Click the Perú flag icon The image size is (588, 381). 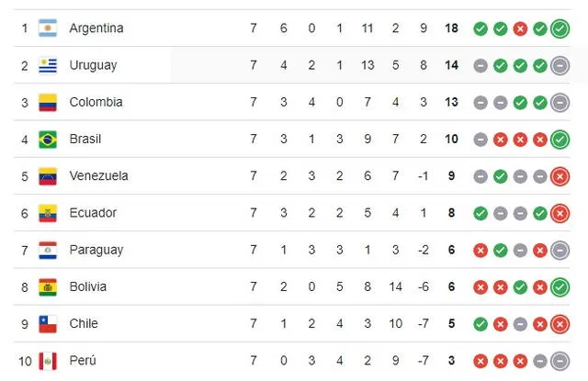(48, 360)
